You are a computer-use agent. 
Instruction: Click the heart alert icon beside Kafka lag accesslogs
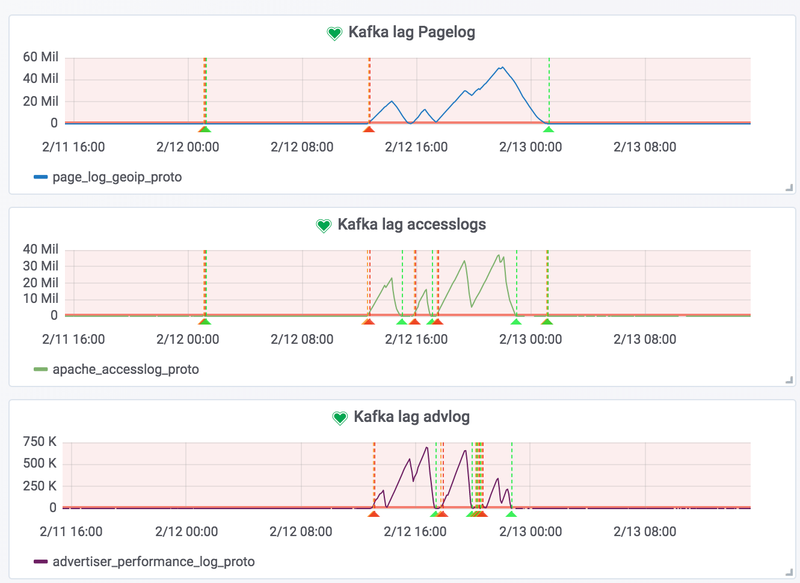(323, 226)
